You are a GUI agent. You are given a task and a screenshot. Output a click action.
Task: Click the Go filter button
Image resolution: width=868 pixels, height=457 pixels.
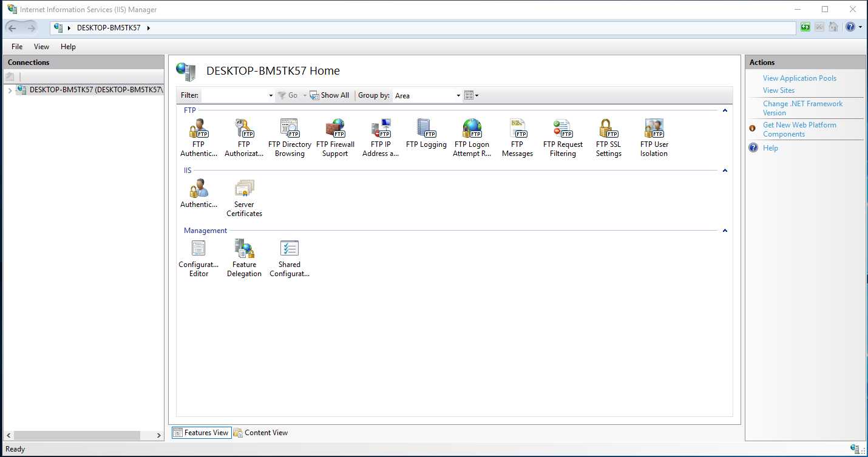click(x=288, y=95)
